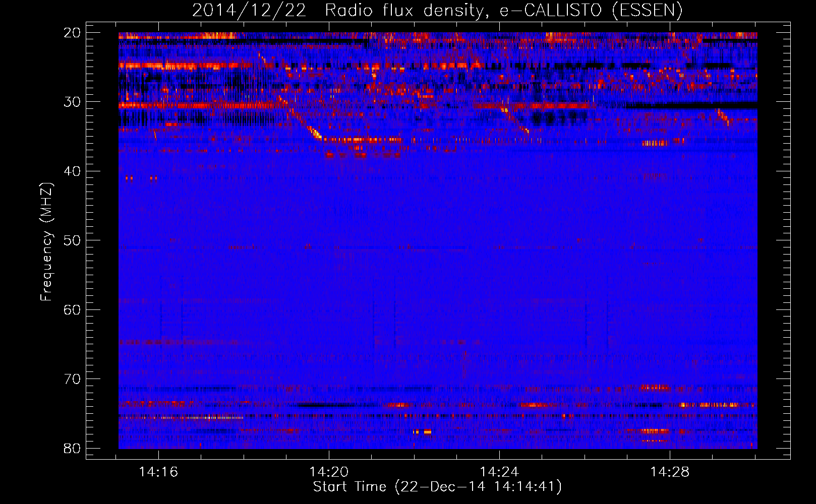This screenshot has height=504, width=816.
Task: Click the 14:16 time tick label
Action: [159, 472]
